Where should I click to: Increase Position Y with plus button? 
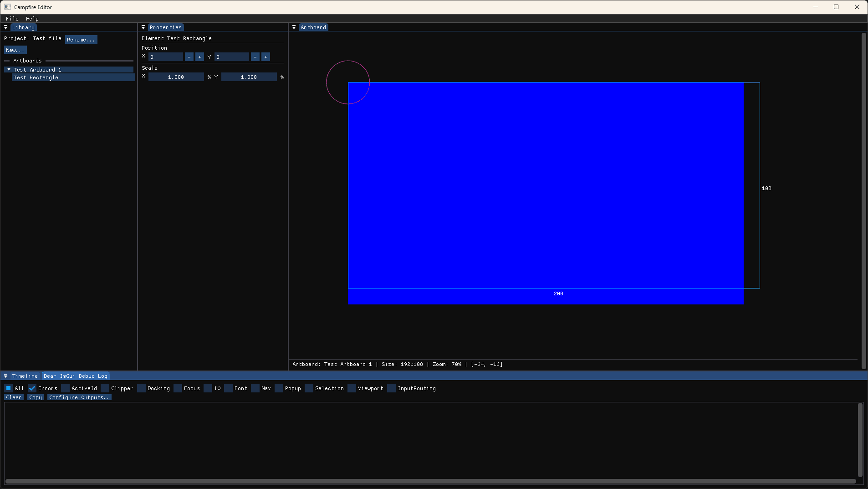tap(266, 57)
